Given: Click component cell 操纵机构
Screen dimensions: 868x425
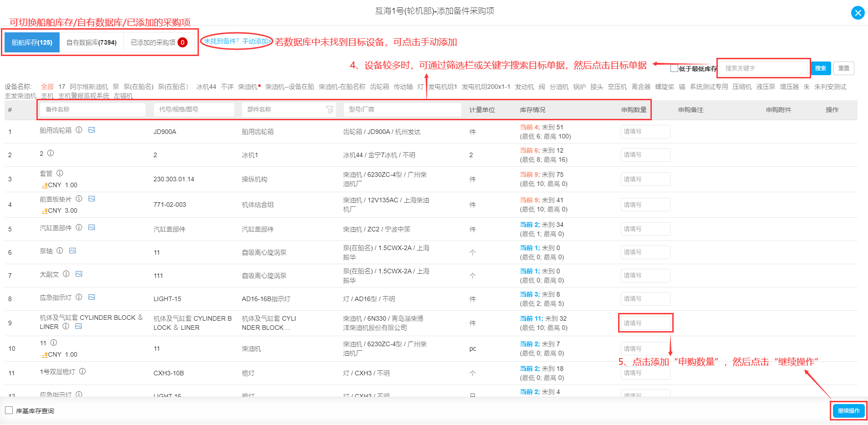Looking at the screenshot, I should pyautogui.click(x=254, y=179).
